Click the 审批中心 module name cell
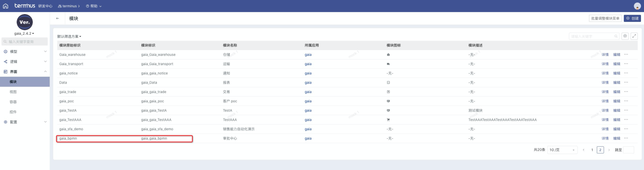Viewport: 644px width, 170px height. click(x=230, y=138)
